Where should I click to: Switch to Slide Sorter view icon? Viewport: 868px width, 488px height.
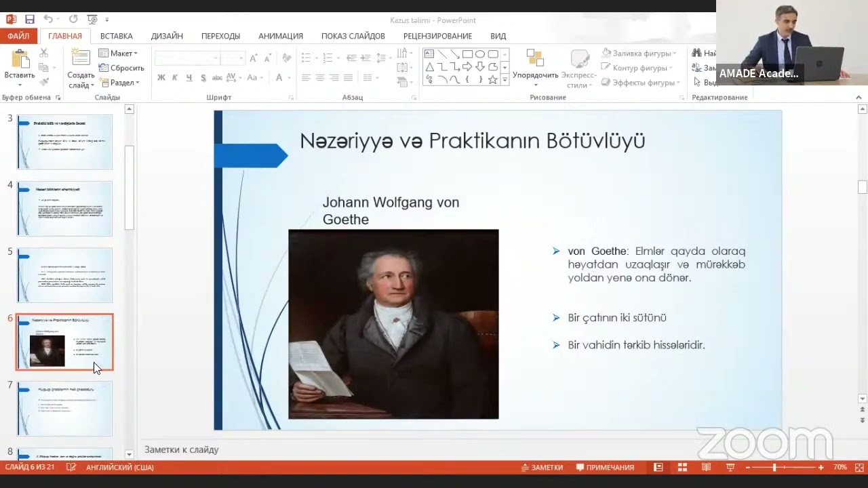click(682, 468)
